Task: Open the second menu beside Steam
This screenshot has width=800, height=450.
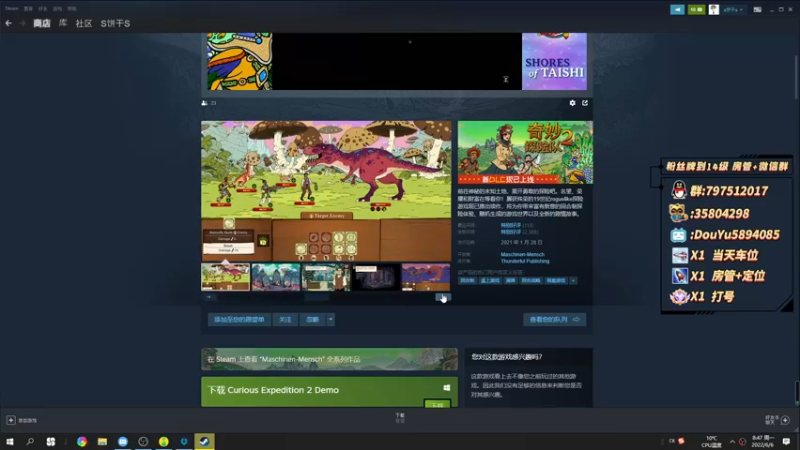Action: (x=29, y=9)
